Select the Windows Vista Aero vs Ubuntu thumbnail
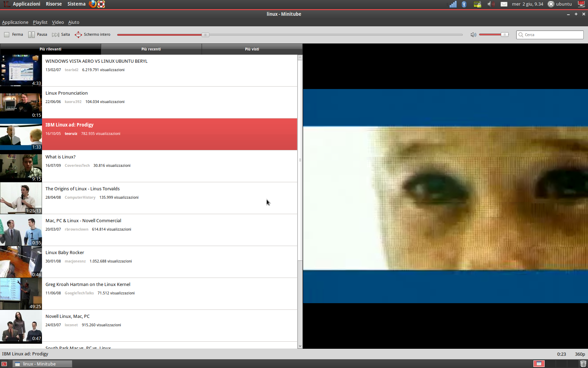The height and width of the screenshot is (368, 588). [21, 70]
